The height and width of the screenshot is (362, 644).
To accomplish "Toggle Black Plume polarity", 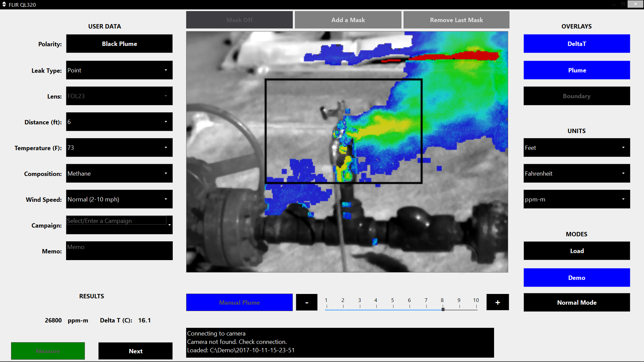I will [x=119, y=44].
